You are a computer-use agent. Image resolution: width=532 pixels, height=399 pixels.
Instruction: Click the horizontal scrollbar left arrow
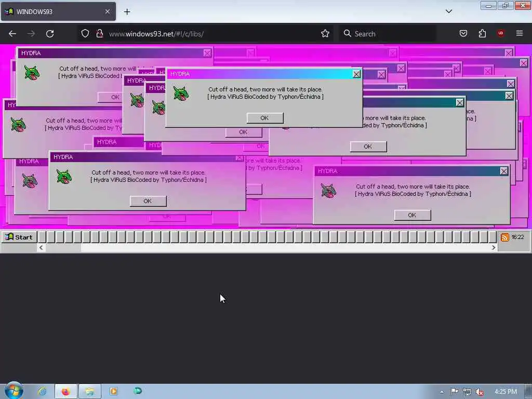tap(41, 248)
